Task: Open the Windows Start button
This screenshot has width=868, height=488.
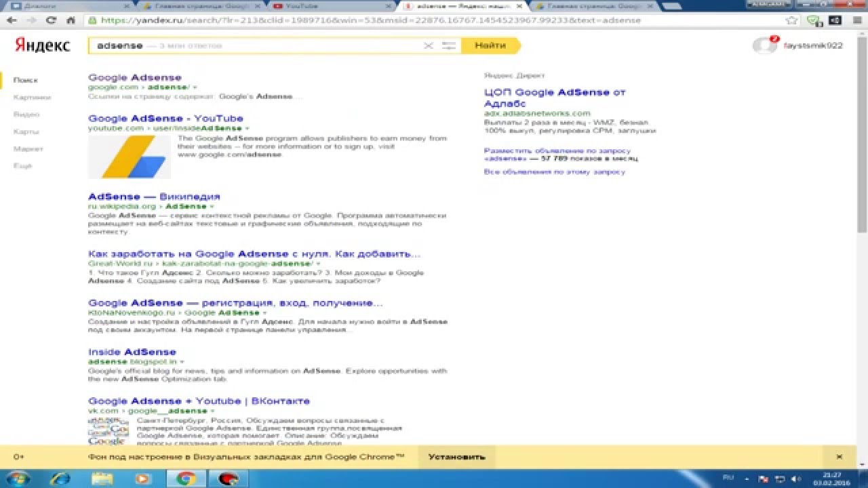Action: pyautogui.click(x=16, y=478)
